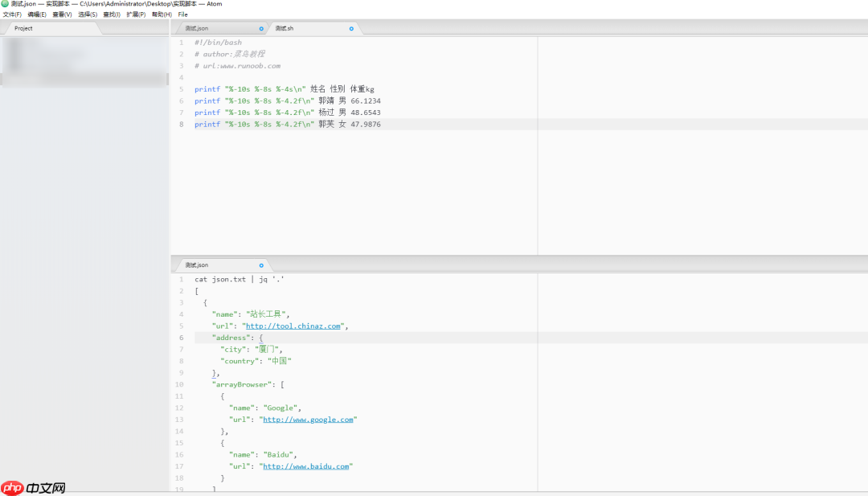Screen dimensions: 868x496
Task: Open the 查找(I) menu
Action: 112,14
